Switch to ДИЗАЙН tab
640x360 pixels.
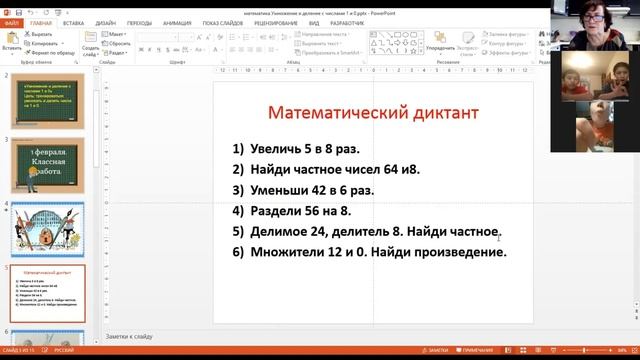[106, 23]
